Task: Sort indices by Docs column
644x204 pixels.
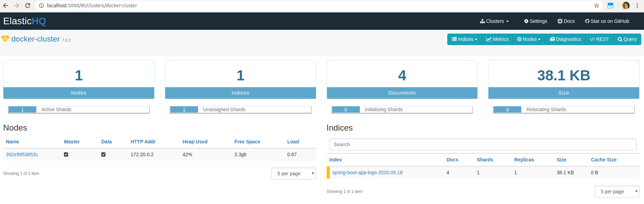Action: [452, 160]
